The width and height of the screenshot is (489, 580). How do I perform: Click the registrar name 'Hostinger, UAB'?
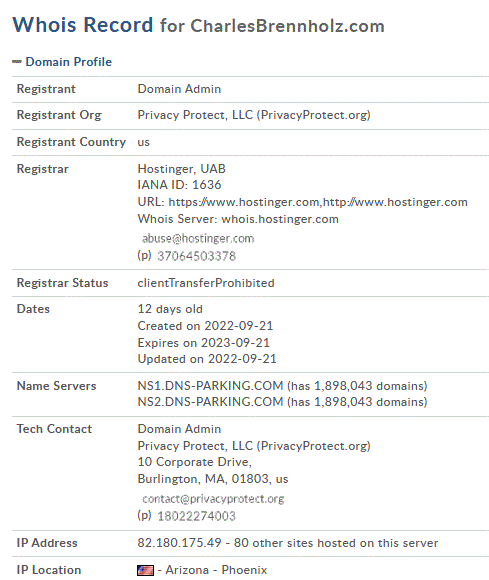182,169
